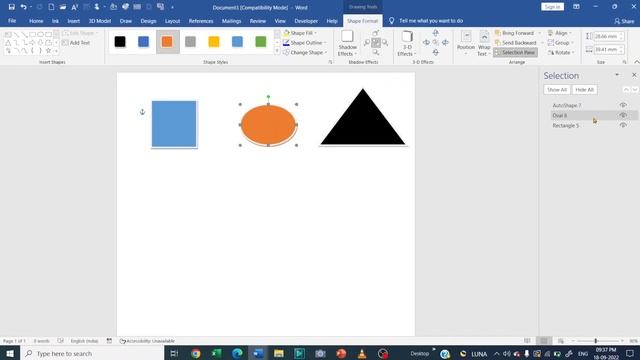Tilt 3-D shape right
The image size is (640, 360).
(x=445, y=42)
